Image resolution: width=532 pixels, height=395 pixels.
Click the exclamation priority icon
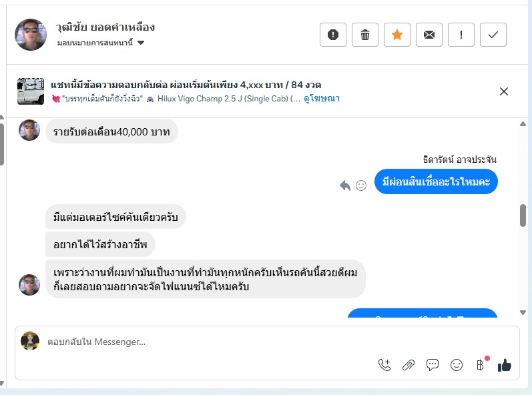461,35
